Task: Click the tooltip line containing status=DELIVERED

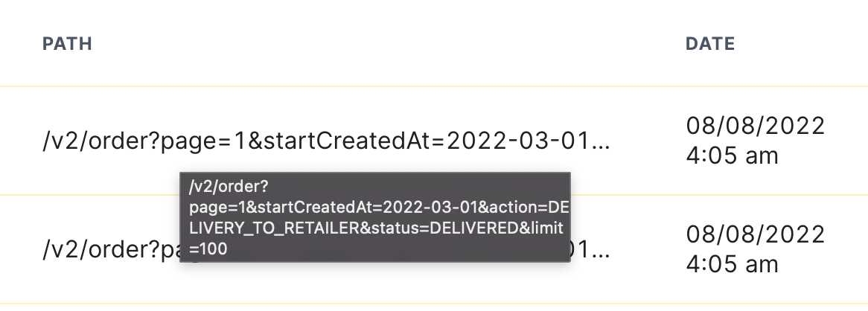Action: (375, 228)
